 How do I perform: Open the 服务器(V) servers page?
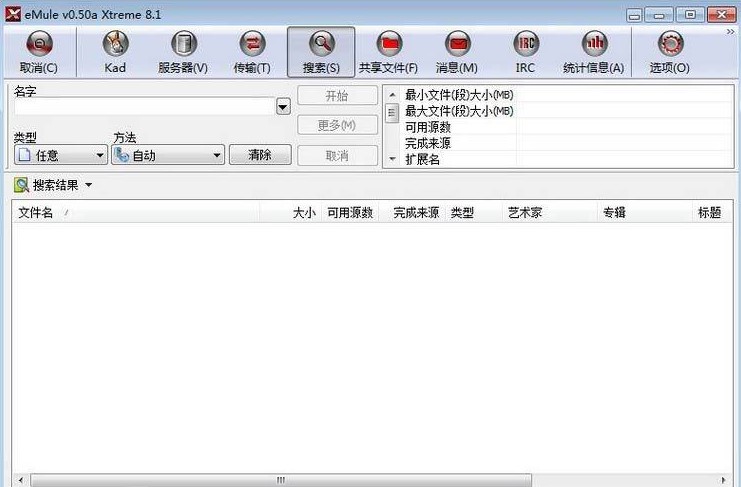click(x=183, y=52)
